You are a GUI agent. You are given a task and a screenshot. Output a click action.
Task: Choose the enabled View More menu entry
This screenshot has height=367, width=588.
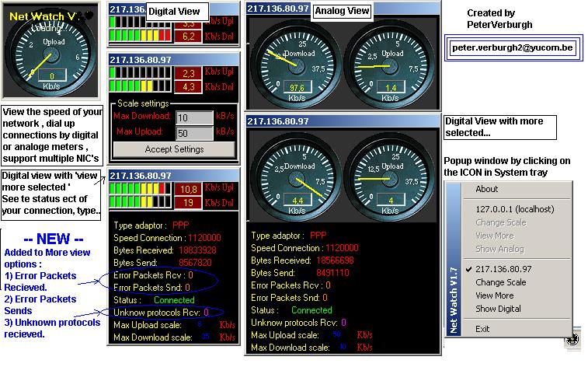point(494,295)
